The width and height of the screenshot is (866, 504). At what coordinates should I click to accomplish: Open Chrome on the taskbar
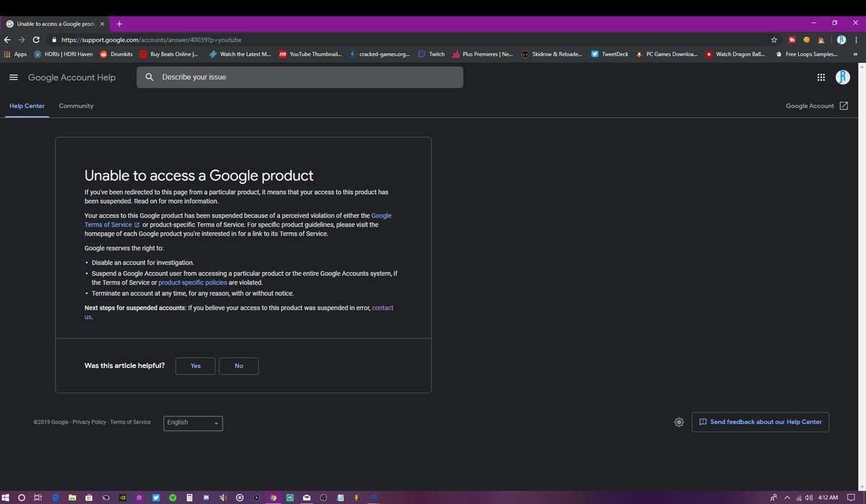coord(273,498)
